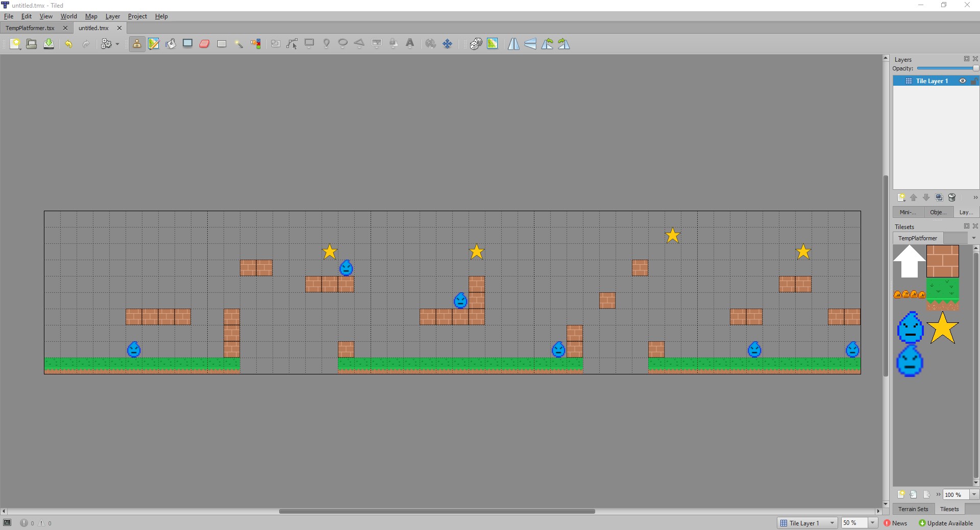The image size is (980, 530).
Task: Open the Map menu
Action: pos(91,16)
